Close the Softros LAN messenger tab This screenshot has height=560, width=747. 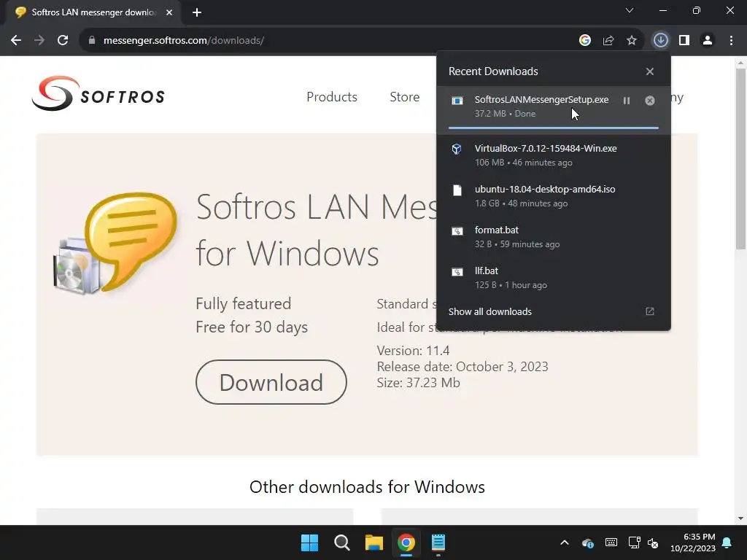(169, 12)
